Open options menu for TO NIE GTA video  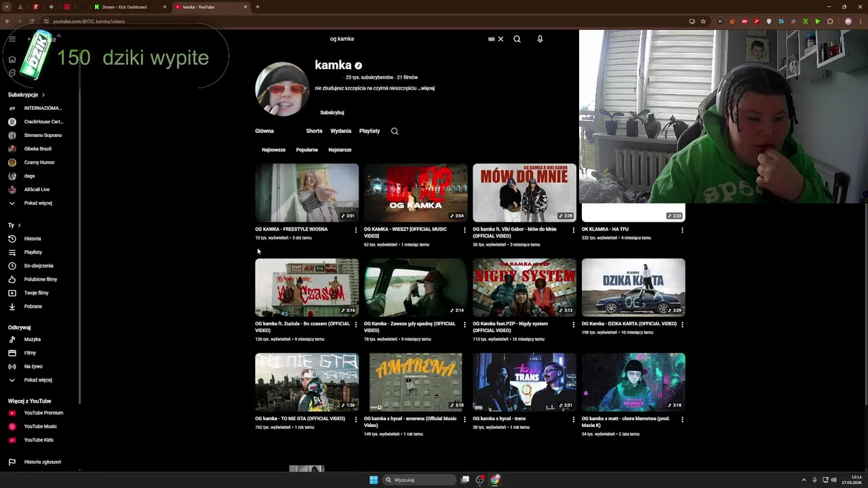tap(355, 420)
